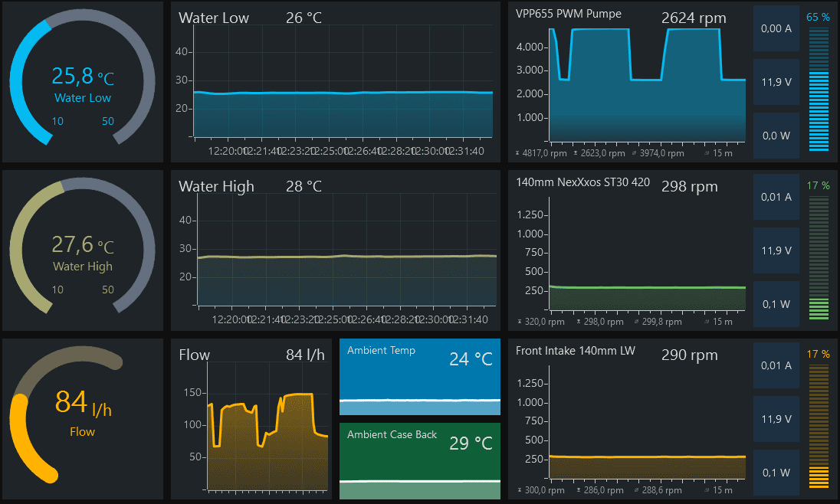Viewport: 840px width, 504px height.
Task: Click the 0,0 W tile of VPP655 pump
Action: [x=776, y=136]
